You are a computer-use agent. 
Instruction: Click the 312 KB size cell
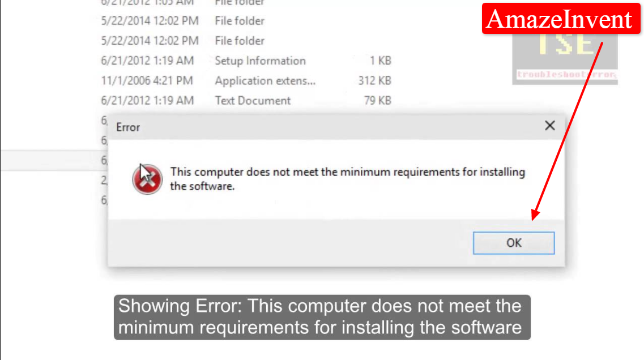pos(374,81)
